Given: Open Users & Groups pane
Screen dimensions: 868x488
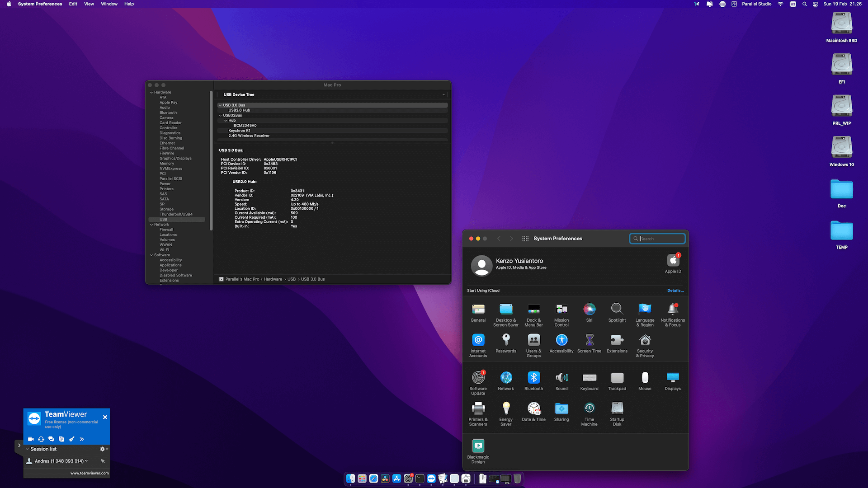Looking at the screenshot, I should (533, 346).
